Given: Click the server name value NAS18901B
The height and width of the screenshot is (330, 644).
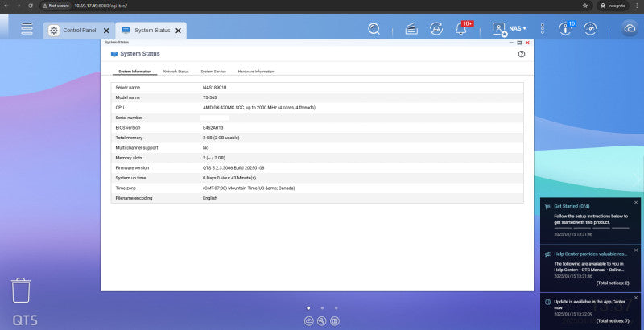Looking at the screenshot, I should (x=215, y=88).
